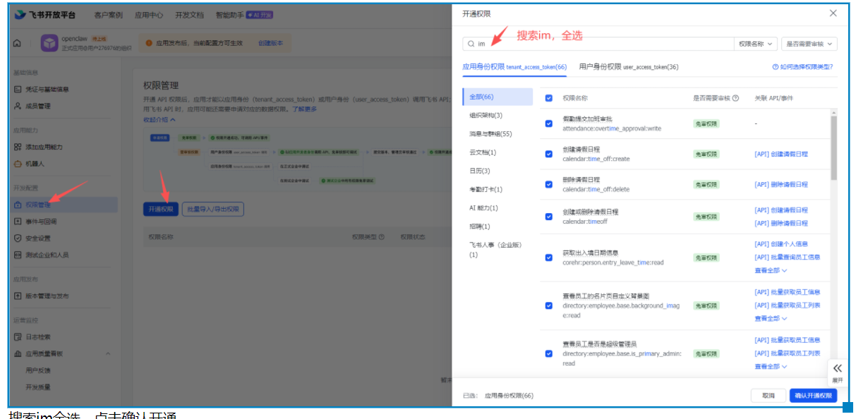Expand 查看全部 for background_image permission

pyautogui.click(x=771, y=318)
